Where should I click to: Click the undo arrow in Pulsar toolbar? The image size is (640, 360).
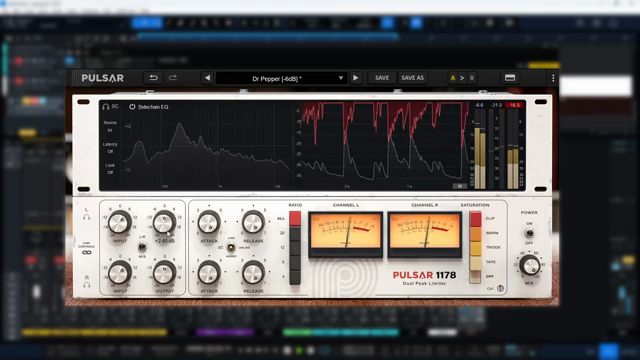(153, 78)
